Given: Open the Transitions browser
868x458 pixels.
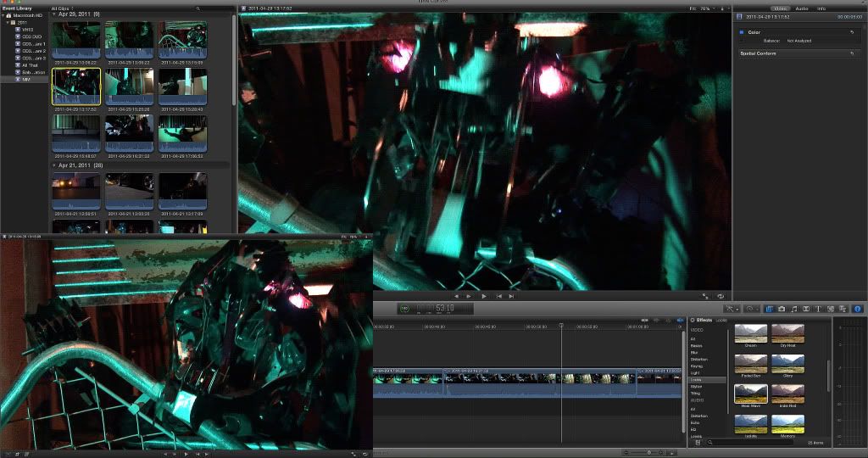Looking at the screenshot, I should tap(806, 309).
